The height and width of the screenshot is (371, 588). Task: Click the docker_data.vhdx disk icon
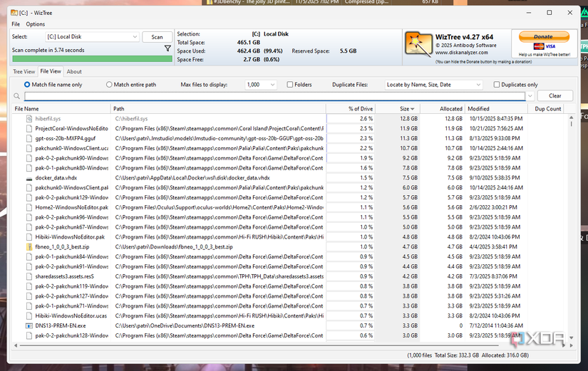[x=29, y=178]
